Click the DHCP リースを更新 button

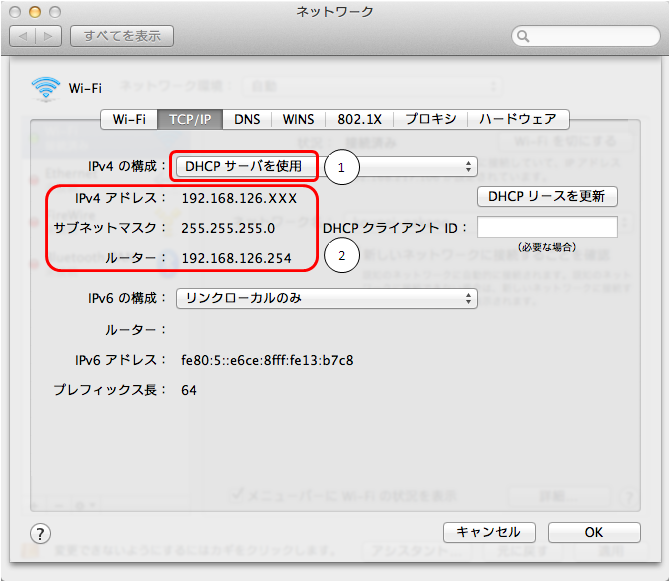click(x=547, y=197)
